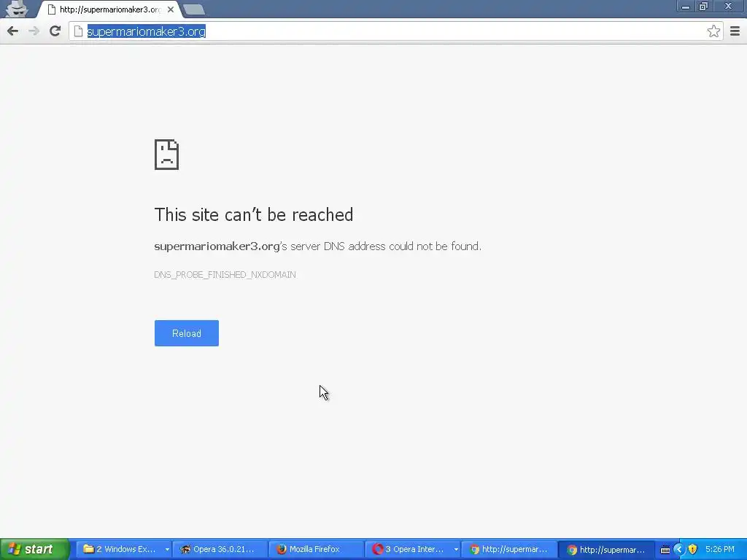This screenshot has width=747, height=560.
Task: Expand the Opera Internet group dropdown arrow
Action: click(456, 550)
